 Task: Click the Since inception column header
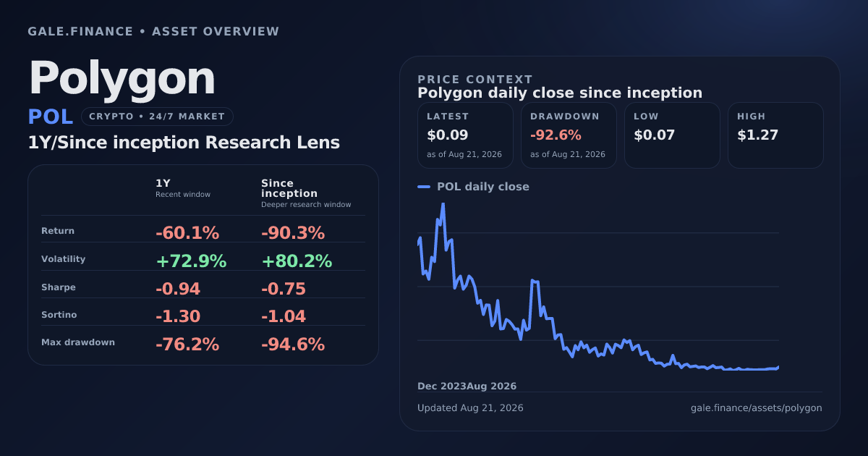[x=289, y=188]
